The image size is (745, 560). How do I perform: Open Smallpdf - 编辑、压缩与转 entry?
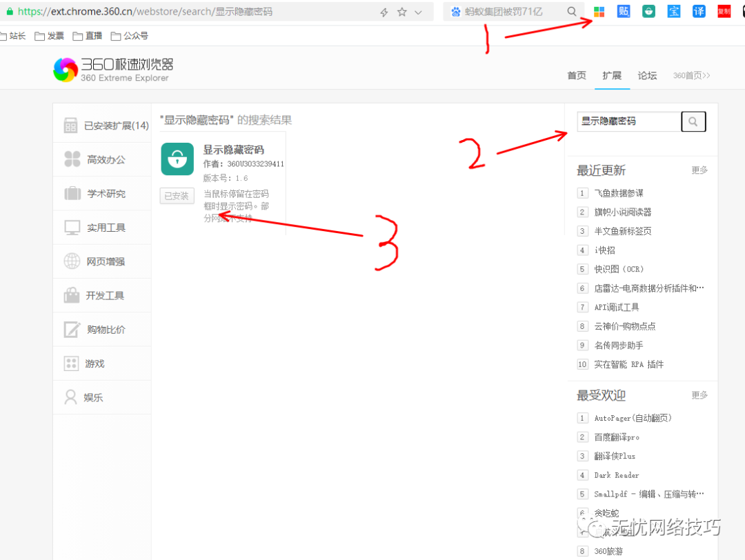click(x=649, y=494)
